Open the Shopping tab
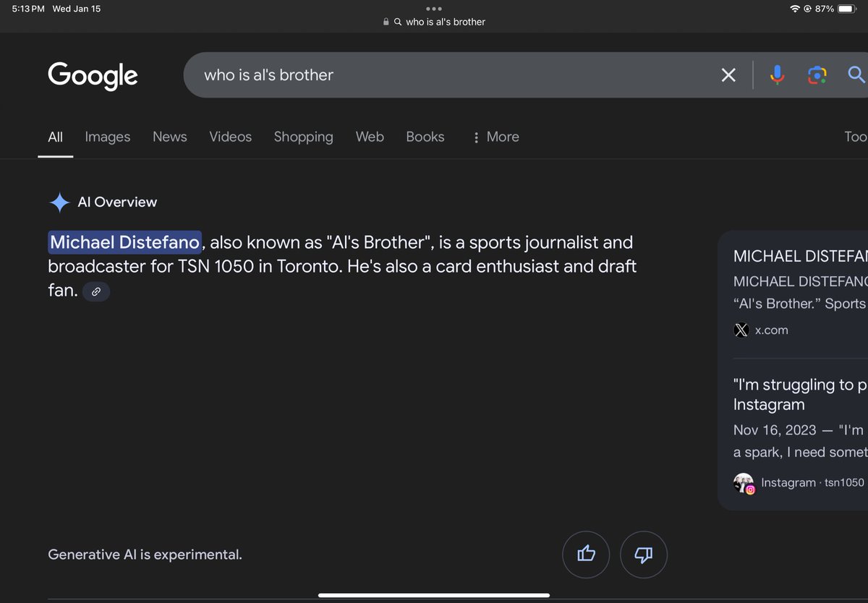This screenshot has width=868, height=603. pos(304,137)
